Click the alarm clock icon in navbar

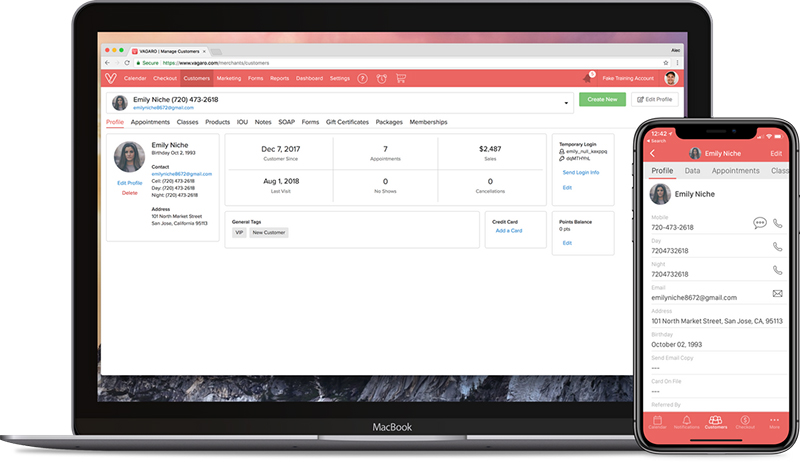pyautogui.click(x=382, y=79)
